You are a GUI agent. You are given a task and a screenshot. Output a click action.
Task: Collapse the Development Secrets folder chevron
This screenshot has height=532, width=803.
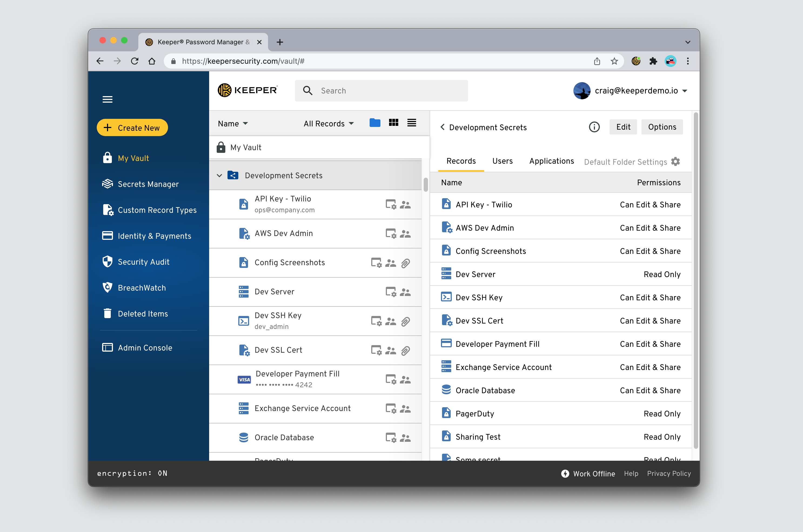pos(219,176)
